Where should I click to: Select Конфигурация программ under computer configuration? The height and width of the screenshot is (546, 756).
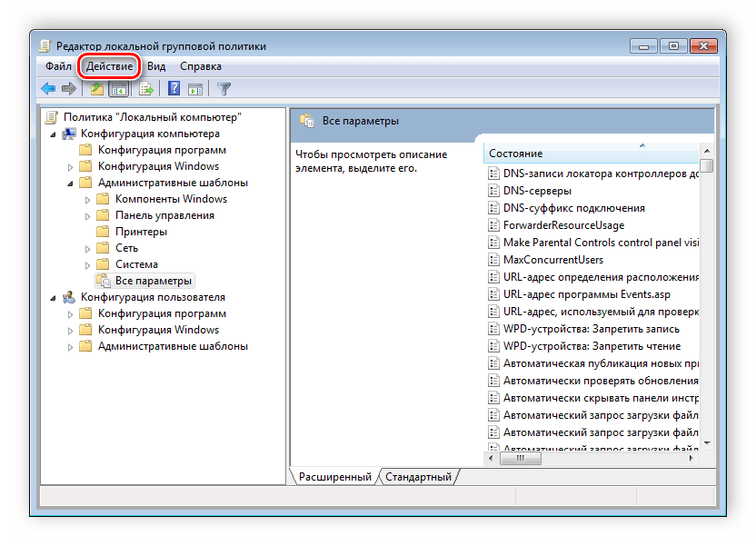162,150
